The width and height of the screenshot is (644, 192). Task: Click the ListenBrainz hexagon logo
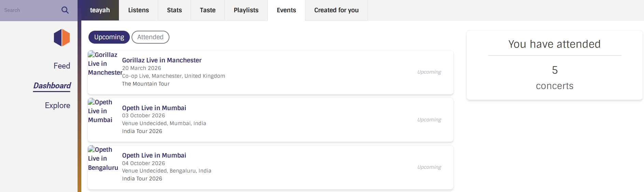[x=62, y=38]
